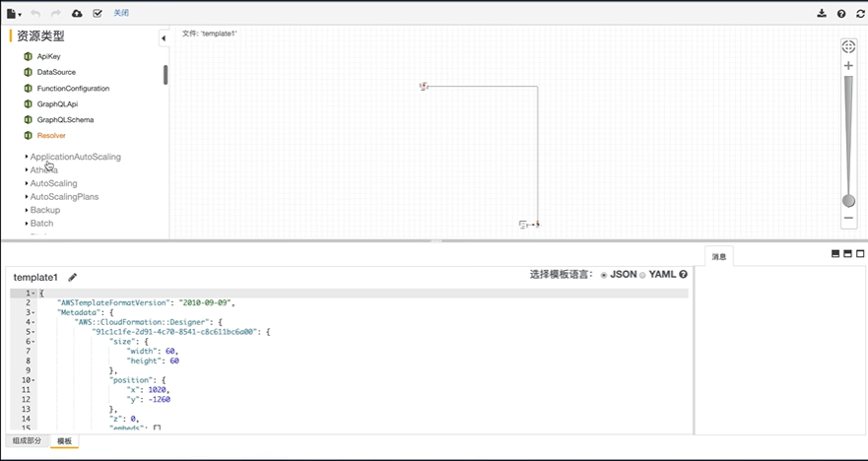Select the GraphQLApi resource type
The width and height of the screenshot is (868, 461).
(x=57, y=103)
